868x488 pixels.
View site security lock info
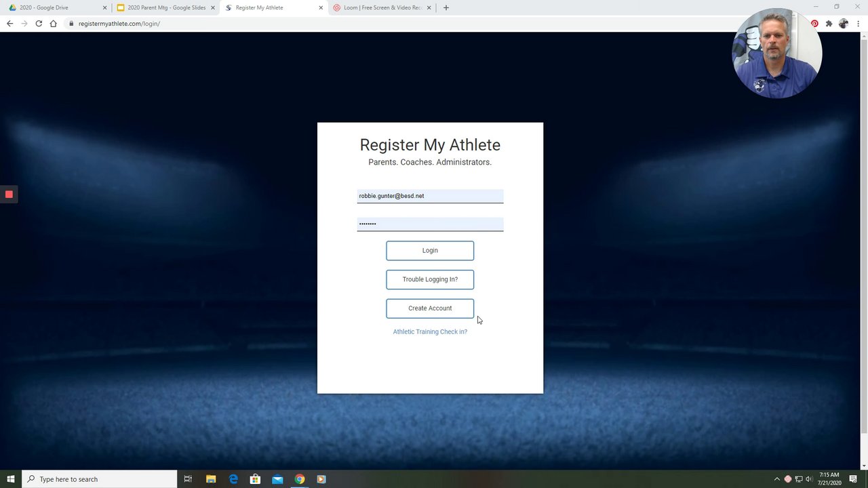(x=71, y=23)
